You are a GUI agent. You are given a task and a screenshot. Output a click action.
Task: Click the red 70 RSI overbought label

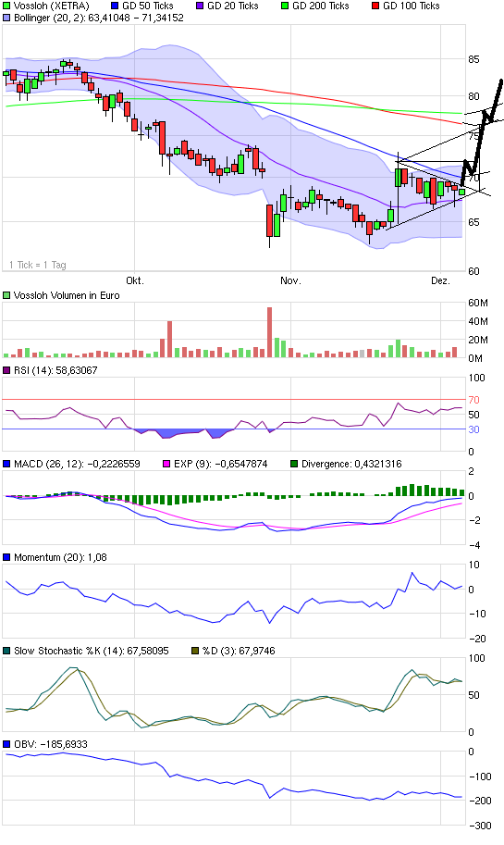[473, 400]
